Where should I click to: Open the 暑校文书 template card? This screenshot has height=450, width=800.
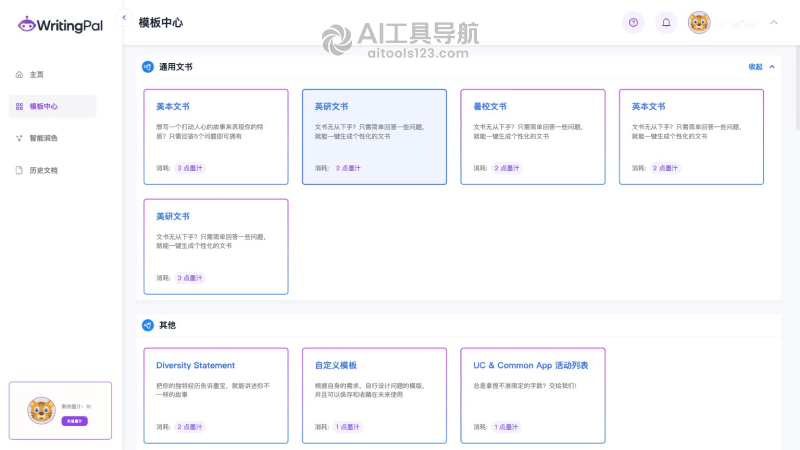click(x=533, y=137)
